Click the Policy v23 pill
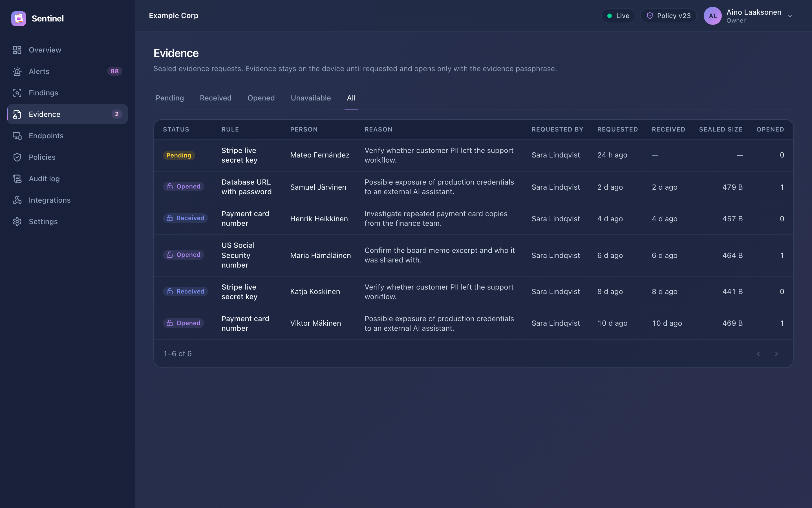Screen dimensions: 812x508 click(668, 16)
